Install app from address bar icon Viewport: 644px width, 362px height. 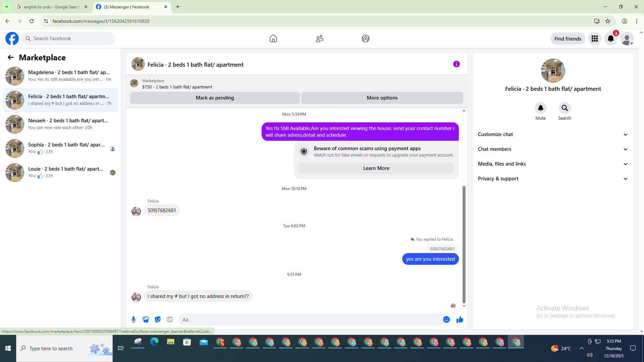coord(597,21)
